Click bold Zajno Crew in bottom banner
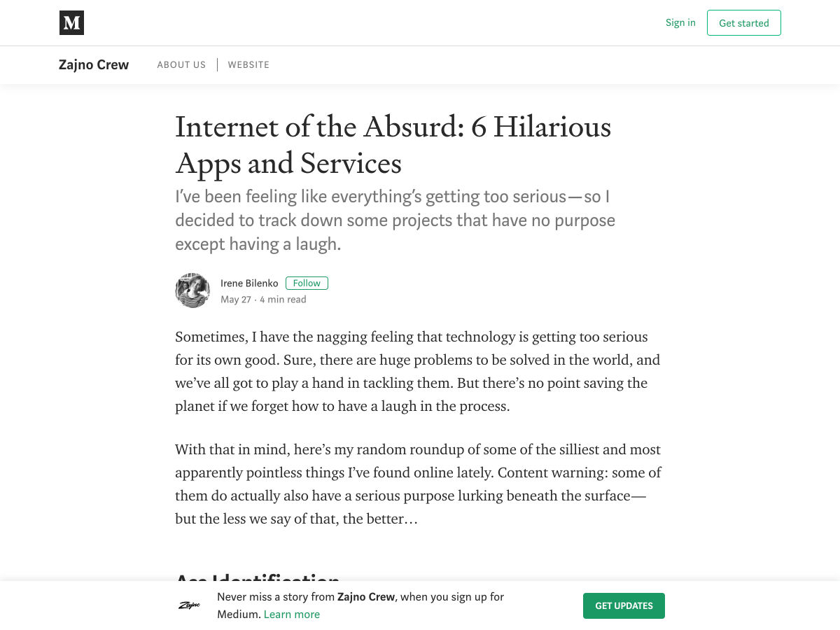 [x=366, y=597]
